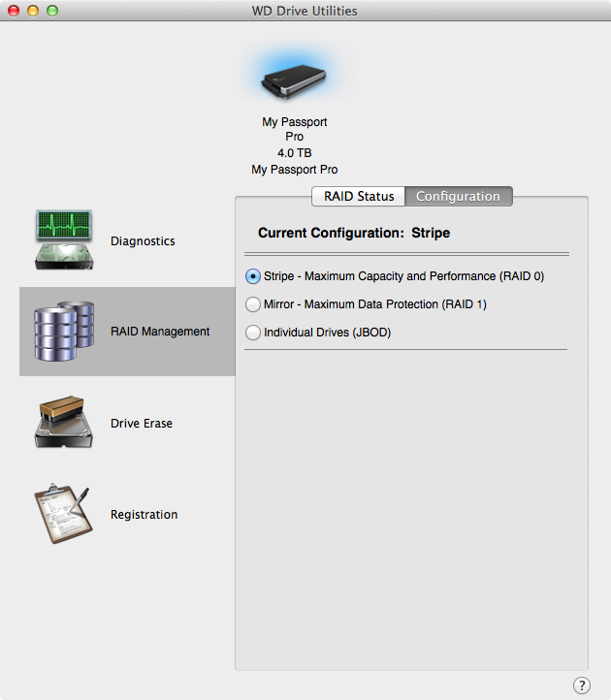Click the Drive Erase sidebar label
611x700 pixels.
[142, 424]
